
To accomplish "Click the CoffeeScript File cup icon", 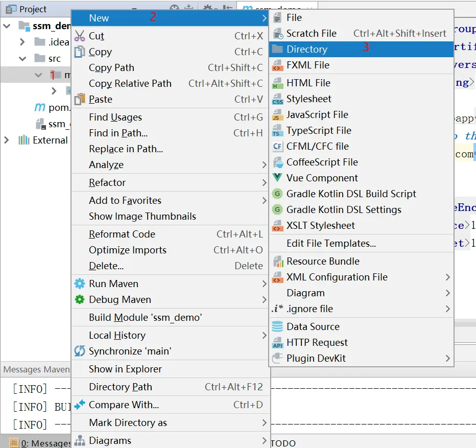I will [x=278, y=162].
